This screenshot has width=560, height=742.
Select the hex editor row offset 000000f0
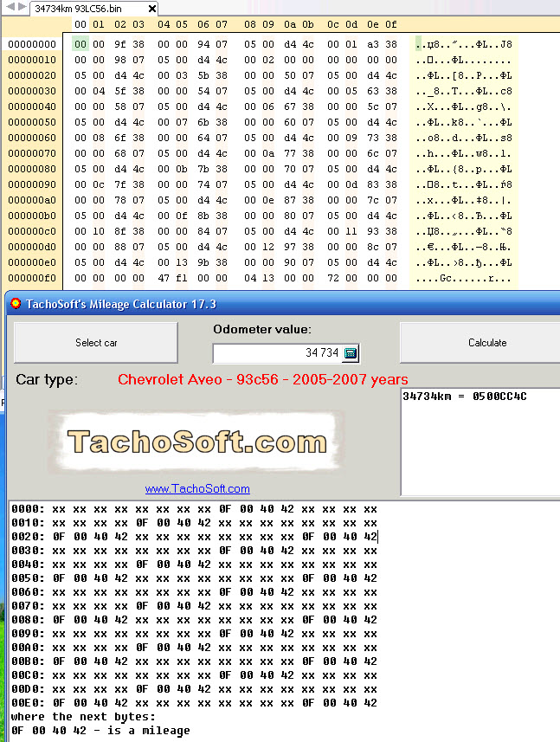pos(32,278)
